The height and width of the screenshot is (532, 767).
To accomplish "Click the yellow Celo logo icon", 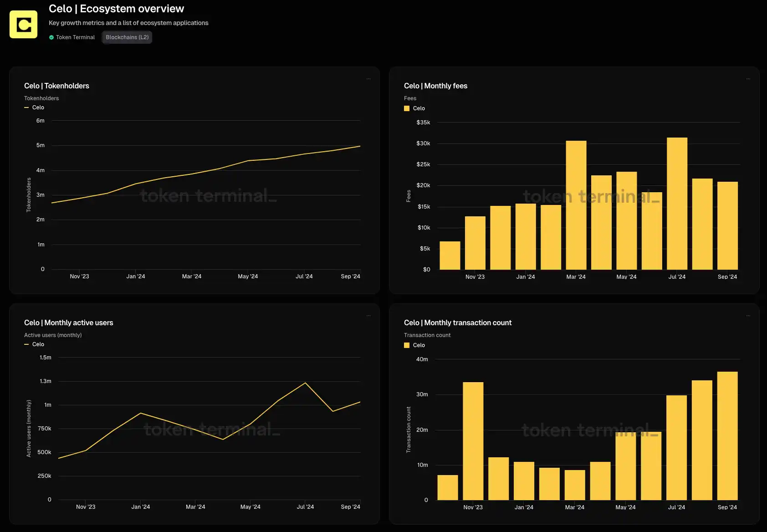I will click(x=23, y=25).
